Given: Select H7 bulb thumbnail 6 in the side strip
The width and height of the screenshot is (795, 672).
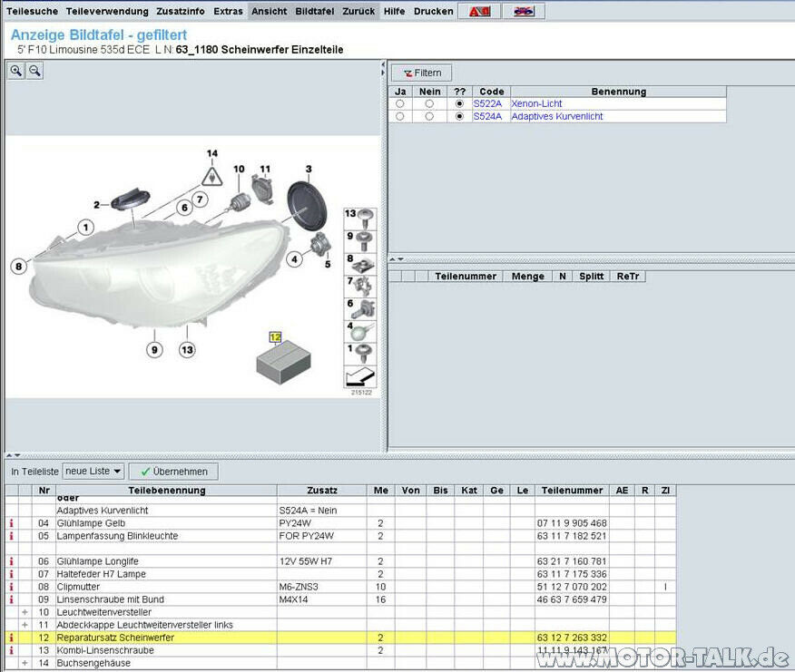Looking at the screenshot, I should (360, 308).
